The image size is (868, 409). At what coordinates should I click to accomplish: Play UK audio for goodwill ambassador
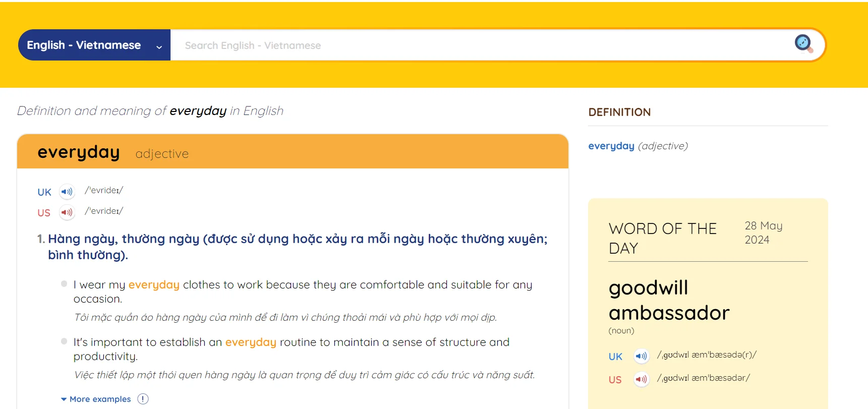[x=641, y=356]
